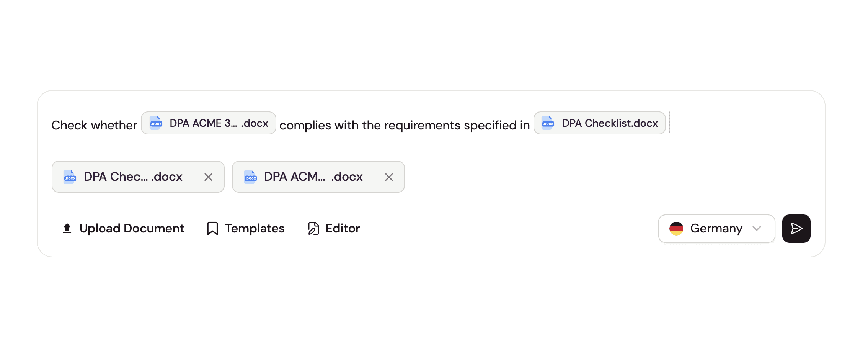Screen dimensions: 868x347
Task: Click the Upload Document button
Action: coord(123,229)
